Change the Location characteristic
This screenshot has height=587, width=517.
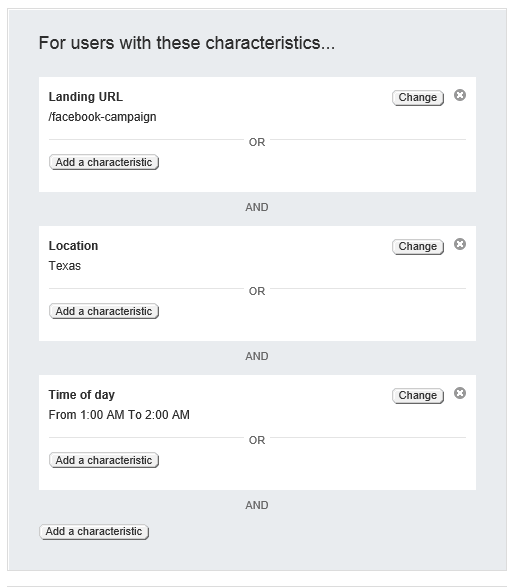point(418,247)
